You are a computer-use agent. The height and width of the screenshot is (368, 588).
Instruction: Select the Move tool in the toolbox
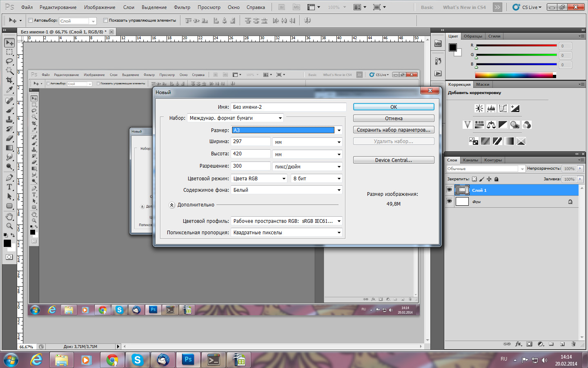coord(9,43)
